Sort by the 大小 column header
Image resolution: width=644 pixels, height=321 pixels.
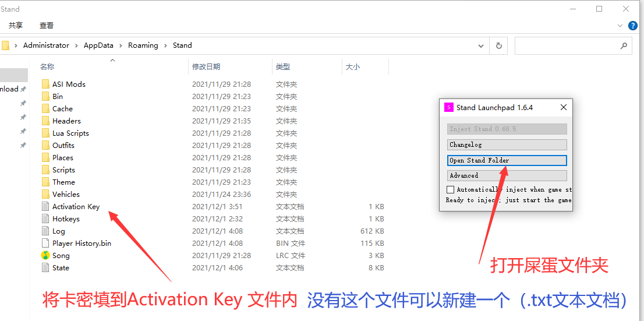[353, 66]
